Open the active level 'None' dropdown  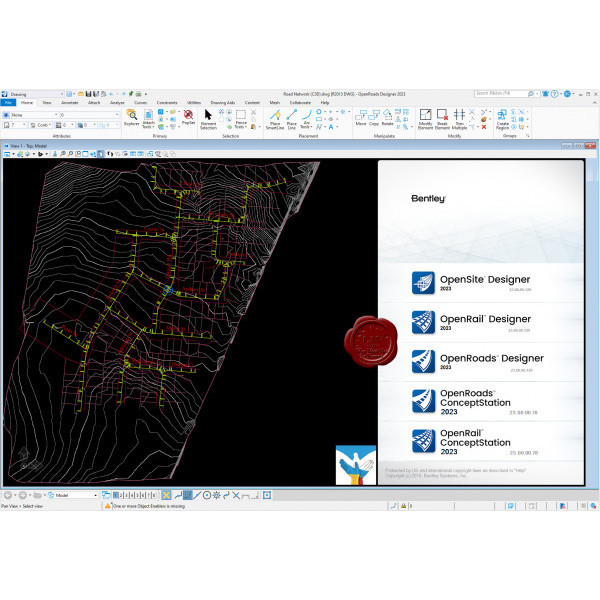28,114
